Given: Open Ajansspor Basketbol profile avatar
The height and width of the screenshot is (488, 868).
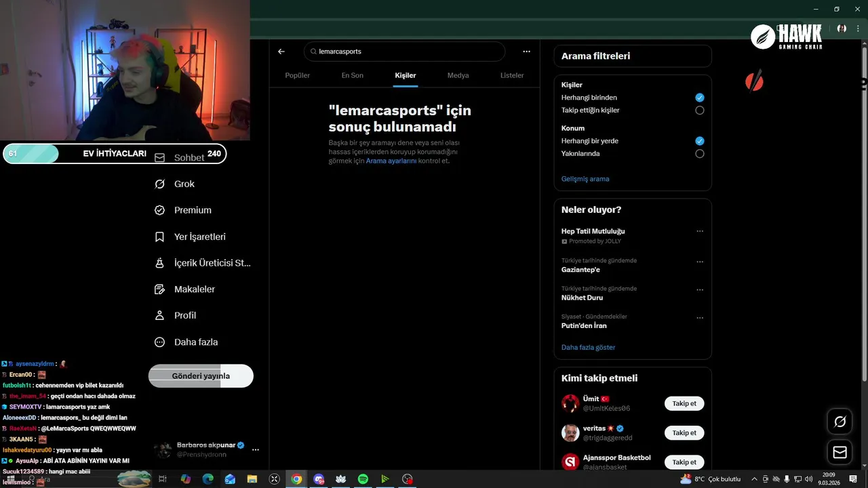Looking at the screenshot, I should point(570,462).
